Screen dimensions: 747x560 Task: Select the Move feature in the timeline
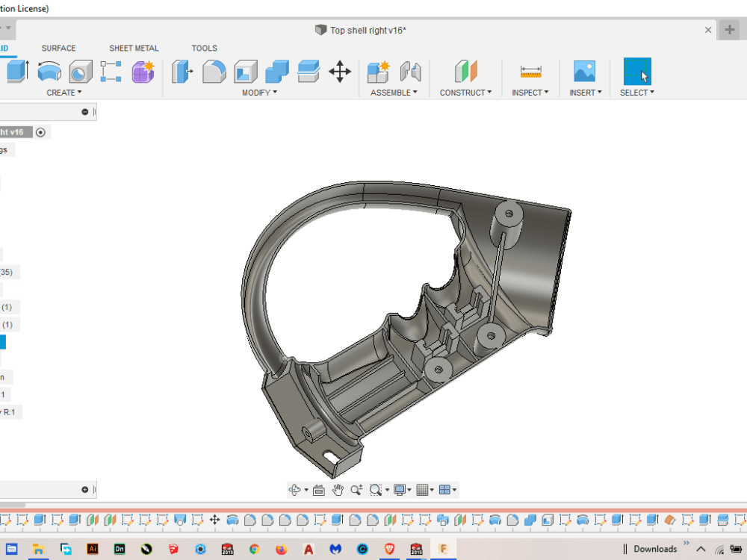tap(215, 520)
